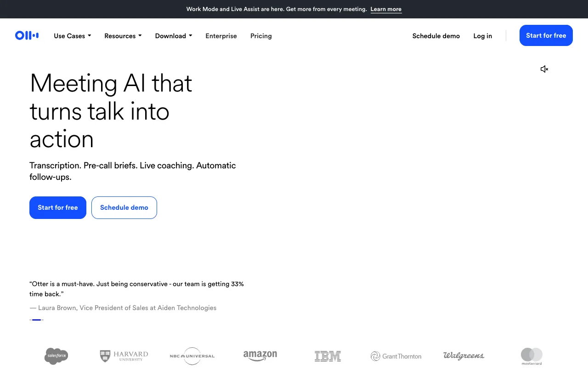Click the Grant Thornton logo
588x368 pixels.
click(x=396, y=356)
